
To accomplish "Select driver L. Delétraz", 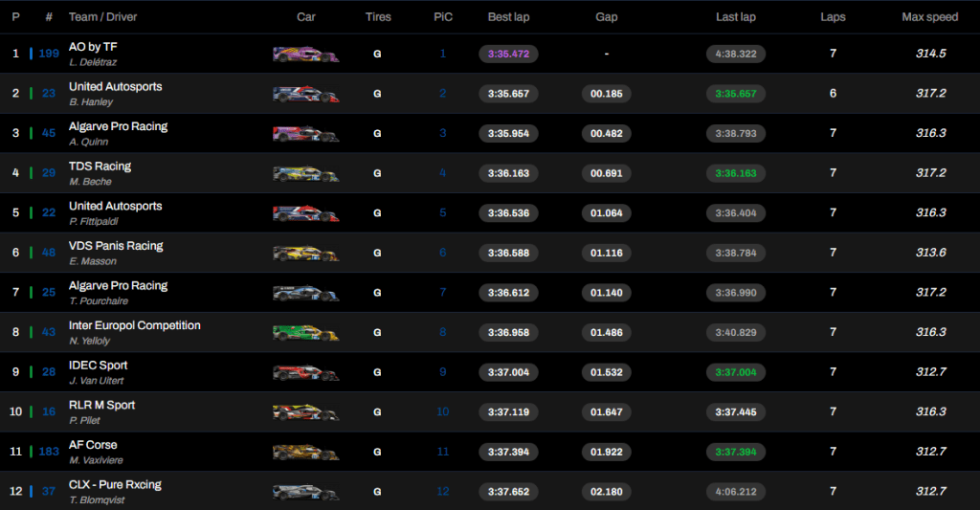I will tap(93, 62).
